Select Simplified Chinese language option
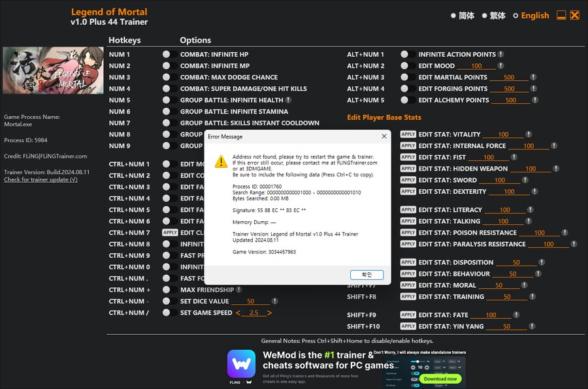588x389 pixels. [x=463, y=16]
